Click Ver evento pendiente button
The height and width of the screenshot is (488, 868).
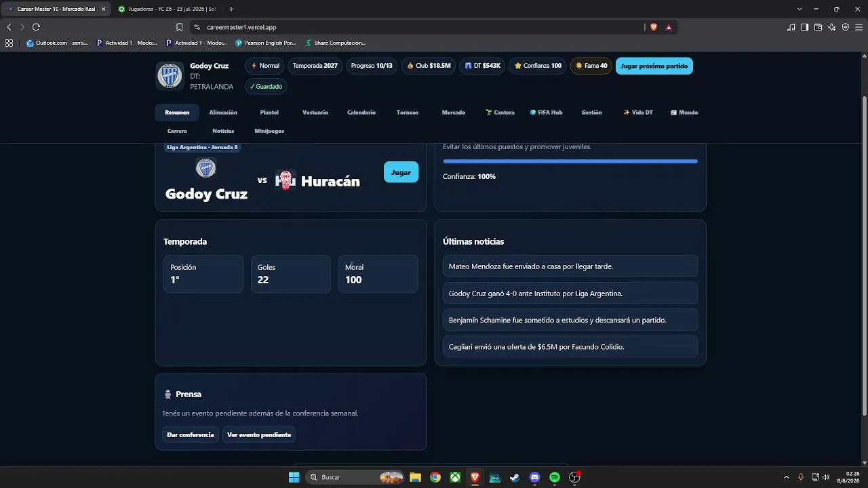259,435
